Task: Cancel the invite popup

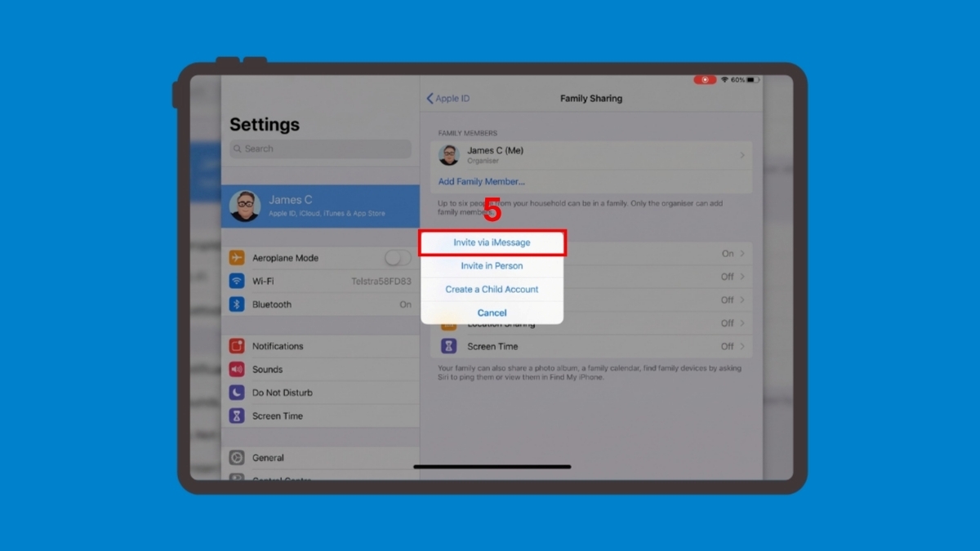Action: (x=492, y=313)
